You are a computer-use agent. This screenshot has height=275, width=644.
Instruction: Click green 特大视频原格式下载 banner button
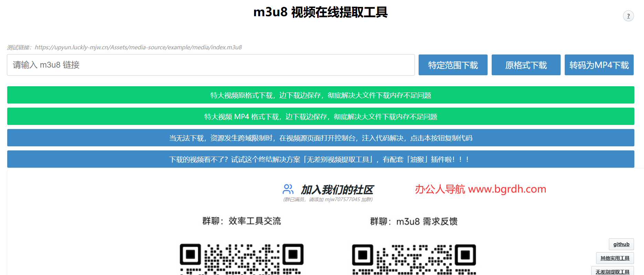(x=320, y=95)
